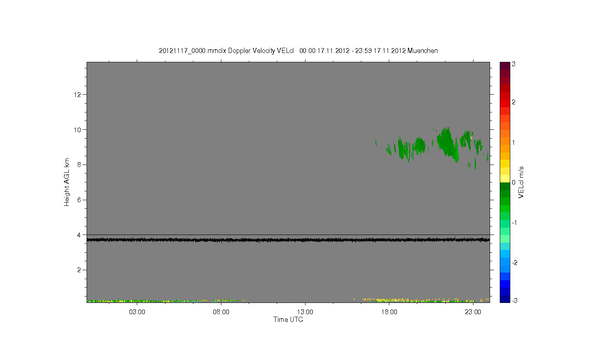Click the height tick label 8
607x364 pixels.
(x=79, y=165)
